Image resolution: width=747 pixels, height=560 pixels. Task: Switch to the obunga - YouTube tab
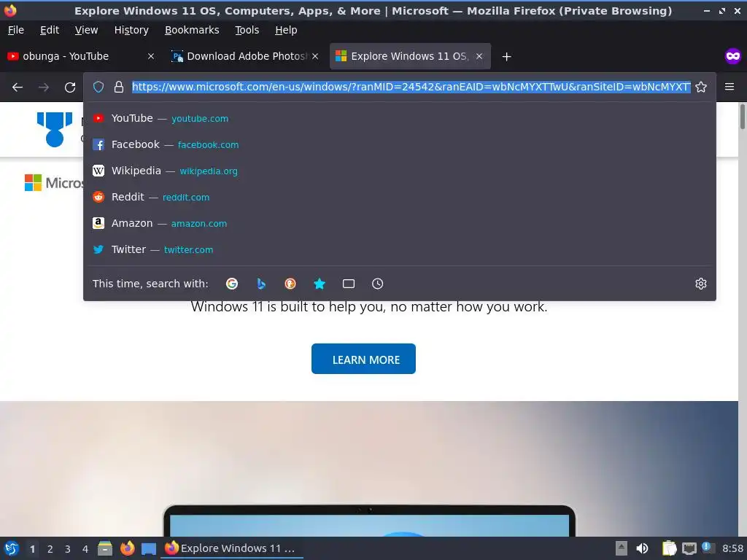pyautogui.click(x=81, y=56)
